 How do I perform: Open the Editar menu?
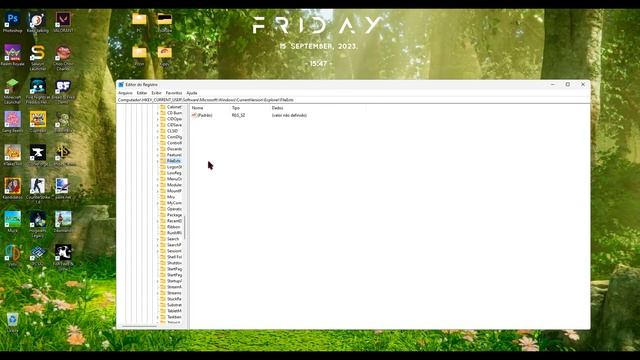coord(142,93)
